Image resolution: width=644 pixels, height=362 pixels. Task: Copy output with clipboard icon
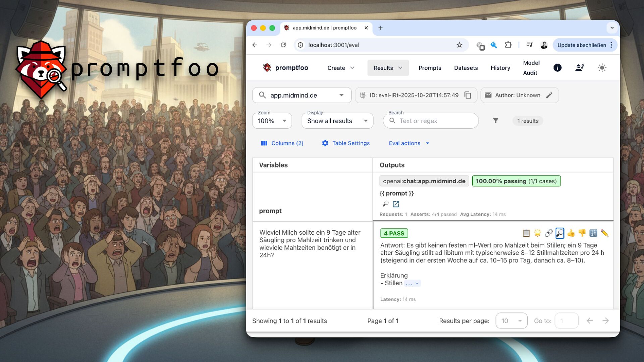[526, 233]
